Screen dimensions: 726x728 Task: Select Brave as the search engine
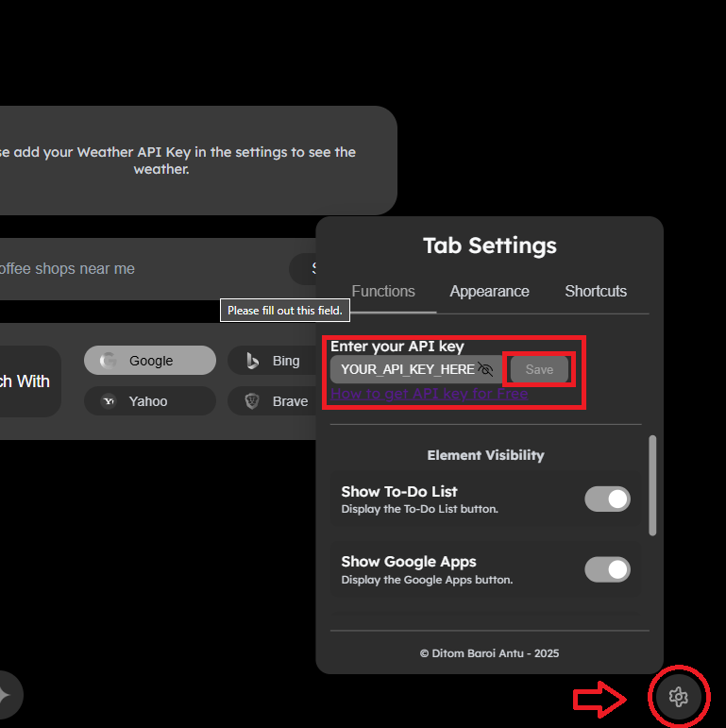(273, 400)
